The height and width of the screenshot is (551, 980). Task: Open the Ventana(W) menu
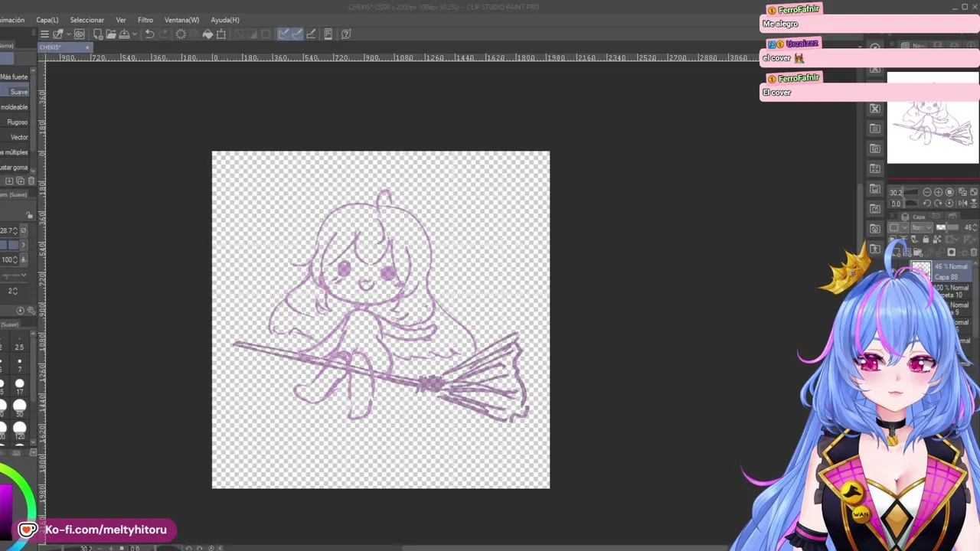pos(181,20)
